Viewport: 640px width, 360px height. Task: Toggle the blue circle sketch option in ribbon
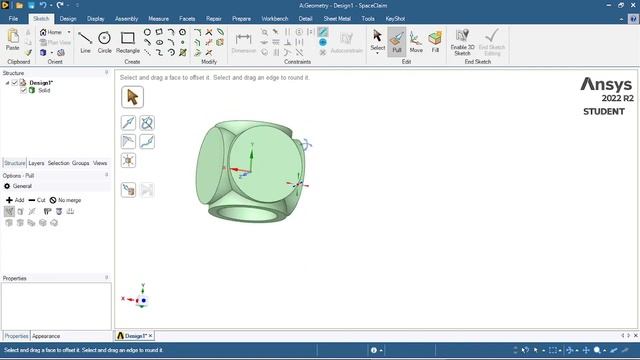pos(322,42)
